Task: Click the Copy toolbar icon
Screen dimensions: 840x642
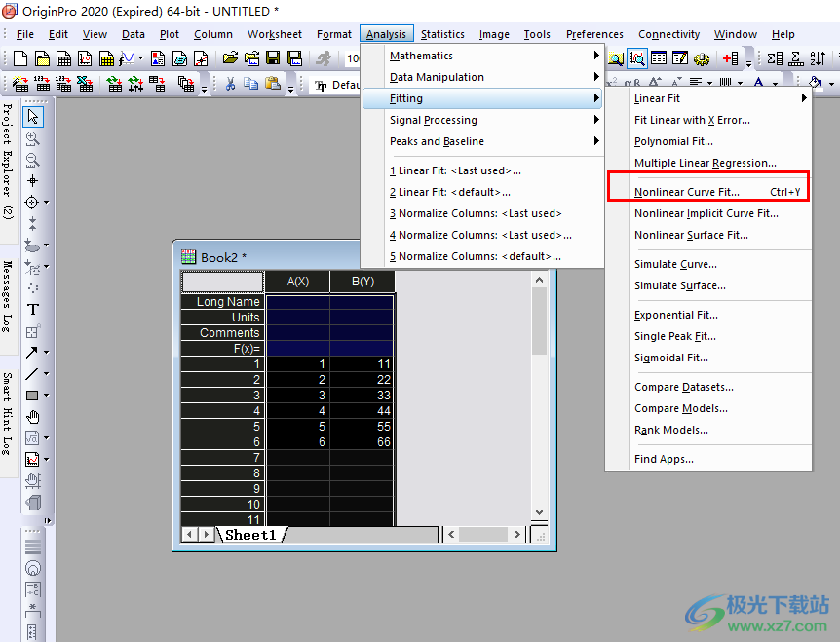Action: pos(250,84)
